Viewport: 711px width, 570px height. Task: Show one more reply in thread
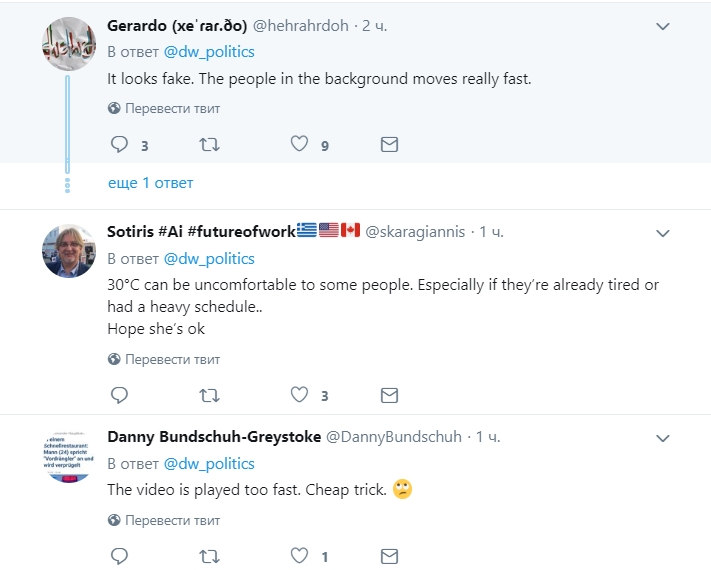[150, 183]
